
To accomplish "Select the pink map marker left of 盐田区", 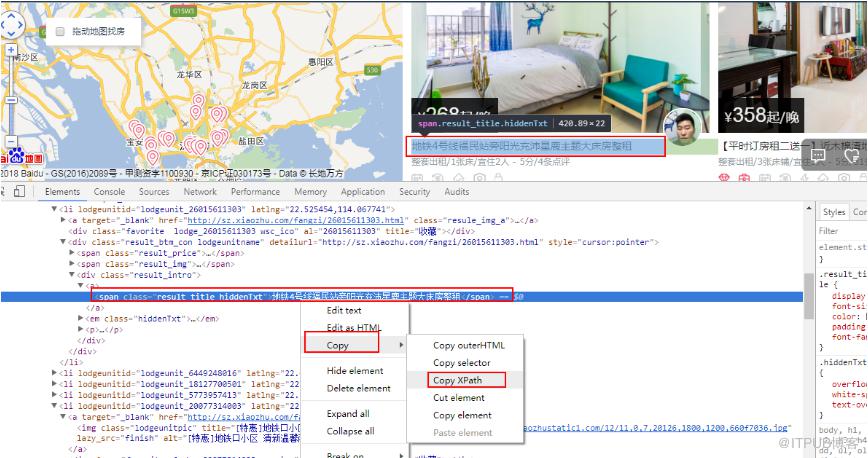I will coord(218,137).
